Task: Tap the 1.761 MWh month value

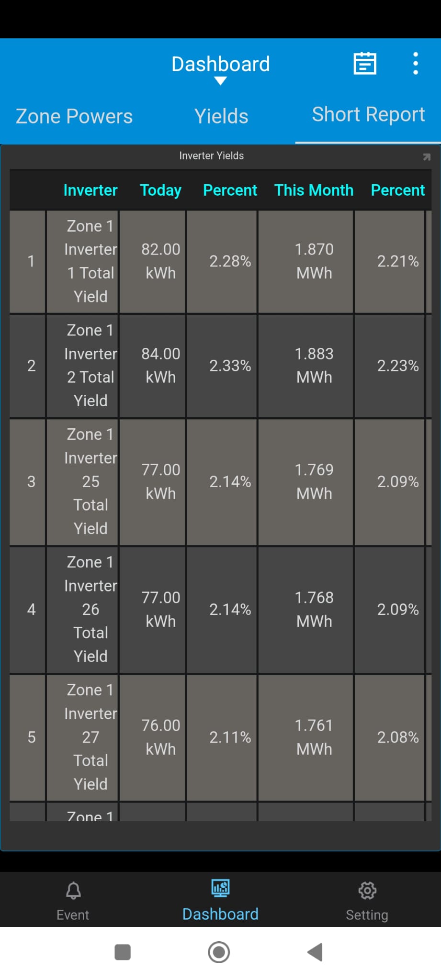Action: click(314, 737)
